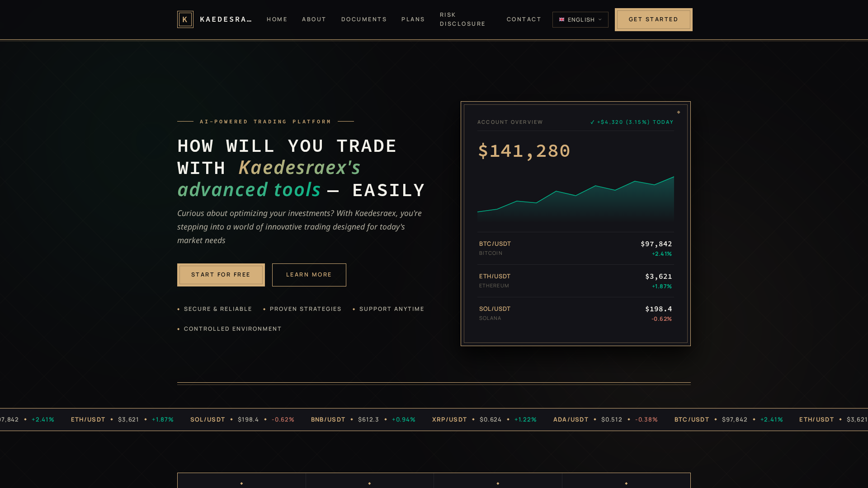Click the Get Started button
Screen dimensions: 868x488
coord(654,19)
